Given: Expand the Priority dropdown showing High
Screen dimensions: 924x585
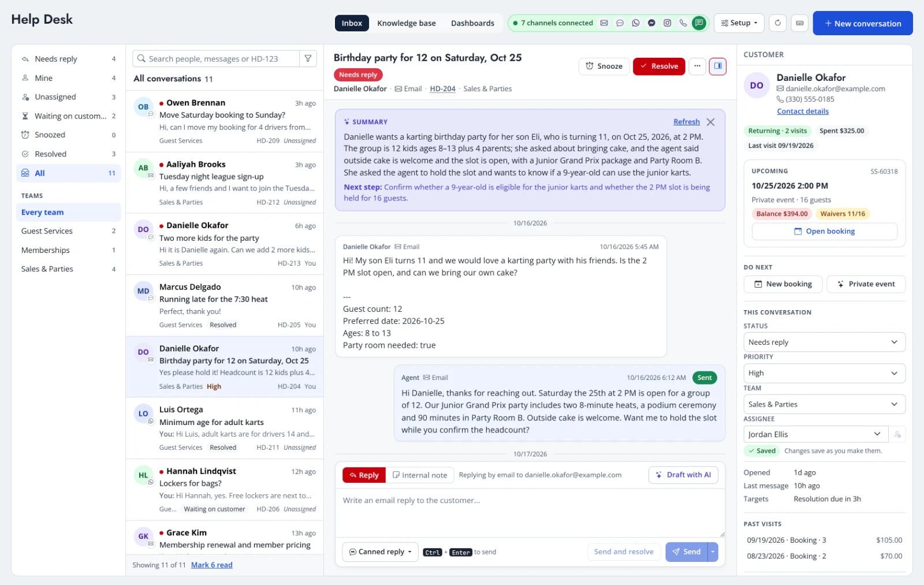Looking at the screenshot, I should (824, 373).
